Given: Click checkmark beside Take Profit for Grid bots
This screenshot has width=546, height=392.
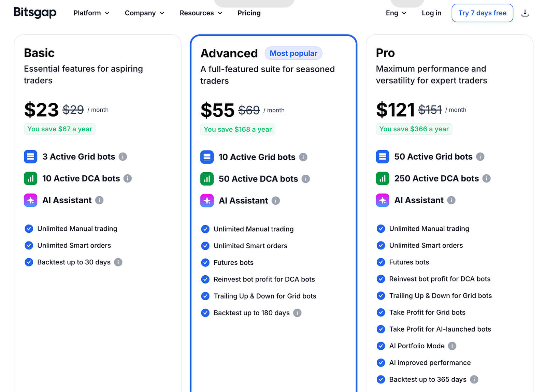Looking at the screenshot, I should coord(381,312).
